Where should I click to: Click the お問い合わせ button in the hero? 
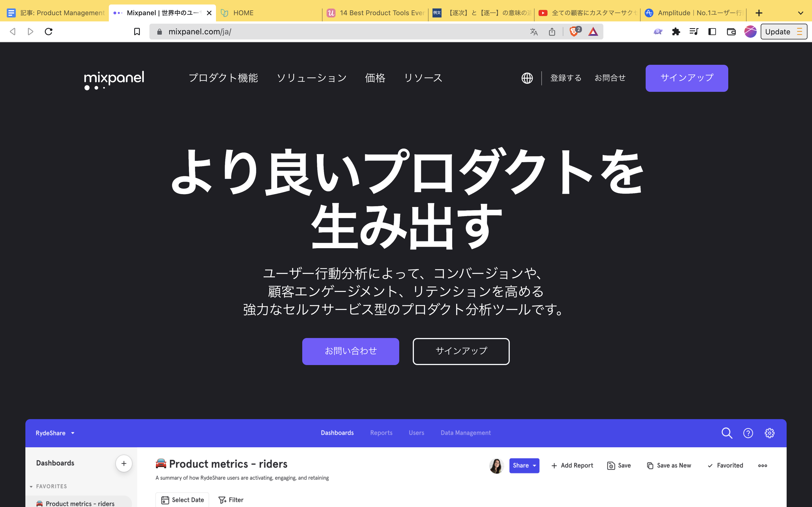[x=350, y=351]
